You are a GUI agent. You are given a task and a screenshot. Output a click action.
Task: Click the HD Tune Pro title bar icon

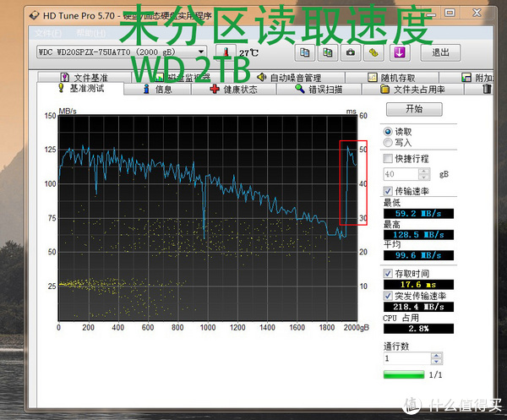coord(35,15)
